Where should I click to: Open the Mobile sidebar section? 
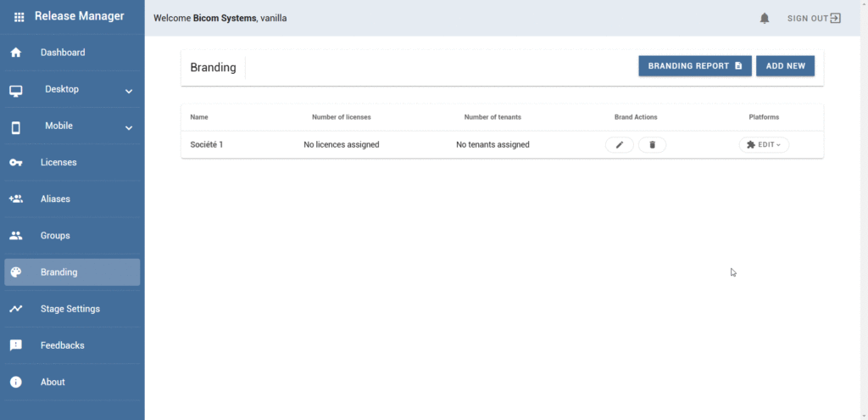pos(72,126)
